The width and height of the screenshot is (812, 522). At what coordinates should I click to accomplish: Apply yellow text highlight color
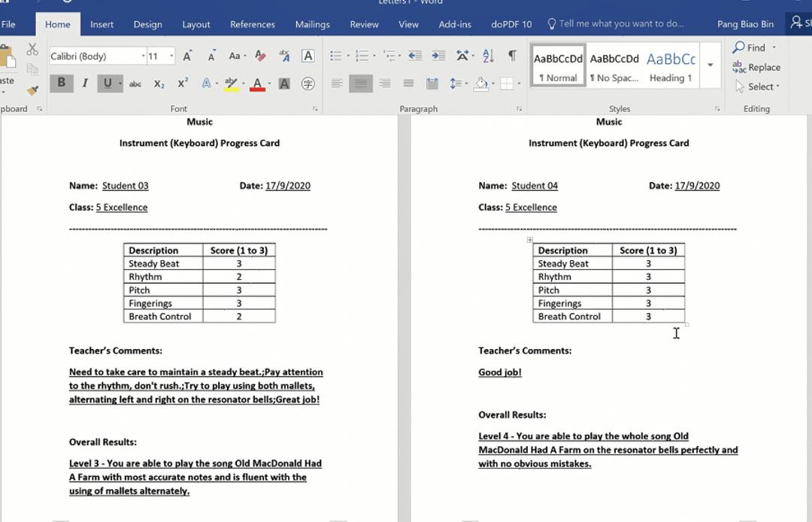pos(231,83)
